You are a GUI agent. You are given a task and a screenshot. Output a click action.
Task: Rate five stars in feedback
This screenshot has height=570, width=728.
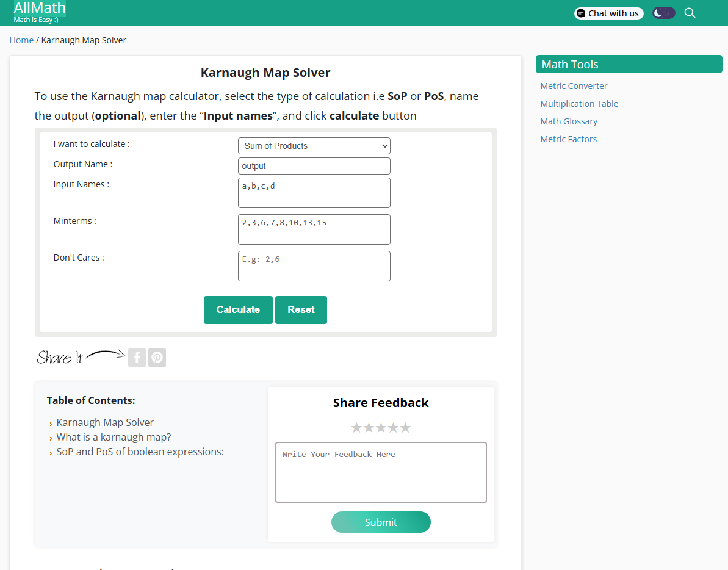[405, 427]
